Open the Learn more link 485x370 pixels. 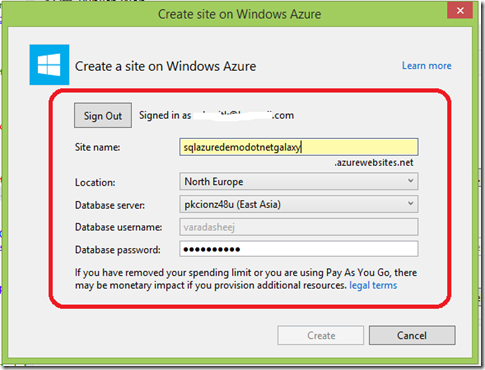427,66
